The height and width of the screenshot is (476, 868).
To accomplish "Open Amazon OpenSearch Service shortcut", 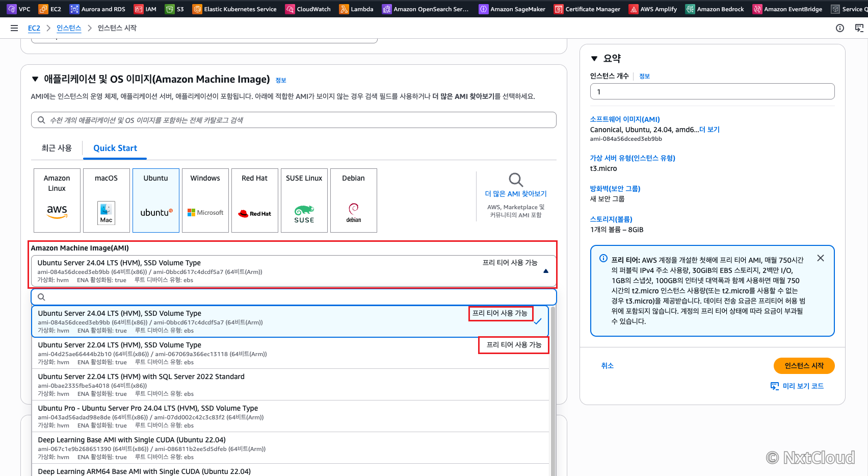I will (426, 9).
